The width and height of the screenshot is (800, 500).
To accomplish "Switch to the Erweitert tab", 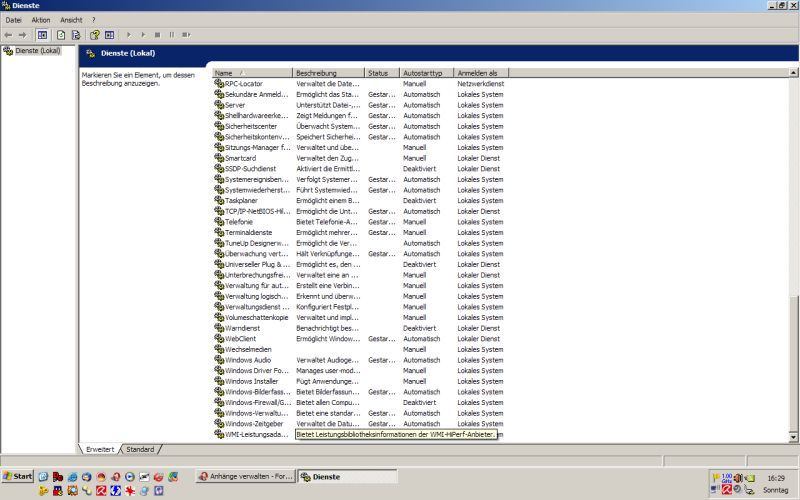I will pyautogui.click(x=100, y=449).
